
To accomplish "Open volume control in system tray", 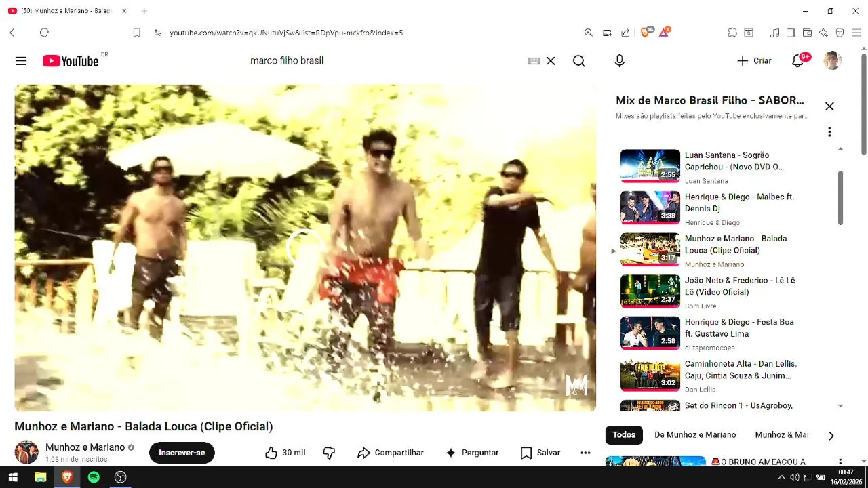I will (795, 477).
